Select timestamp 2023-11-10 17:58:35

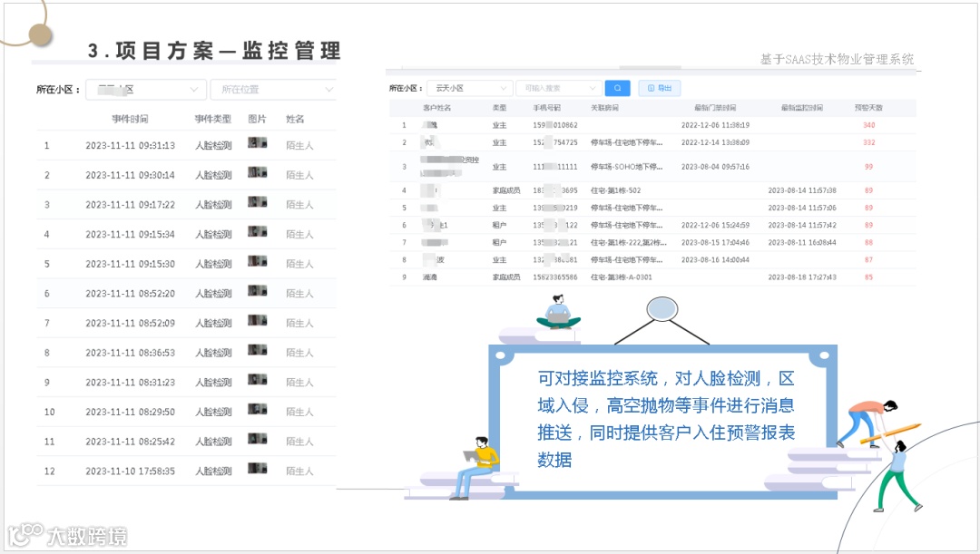tap(130, 471)
